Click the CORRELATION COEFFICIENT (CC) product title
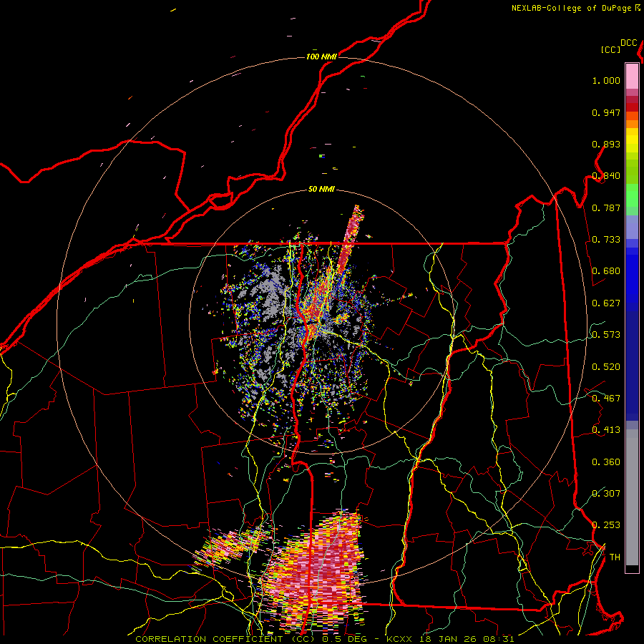This screenshot has width=644, height=644. [225, 639]
